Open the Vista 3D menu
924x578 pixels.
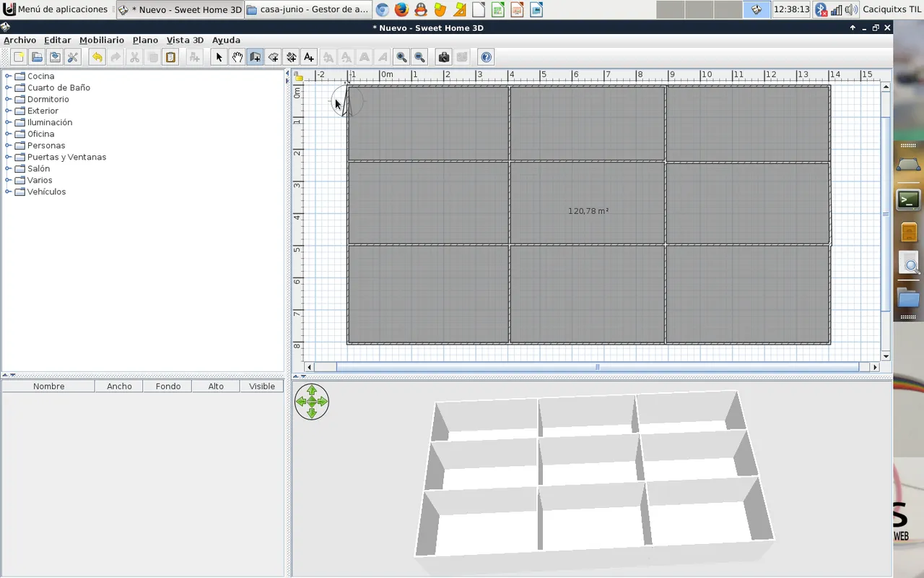pos(185,40)
